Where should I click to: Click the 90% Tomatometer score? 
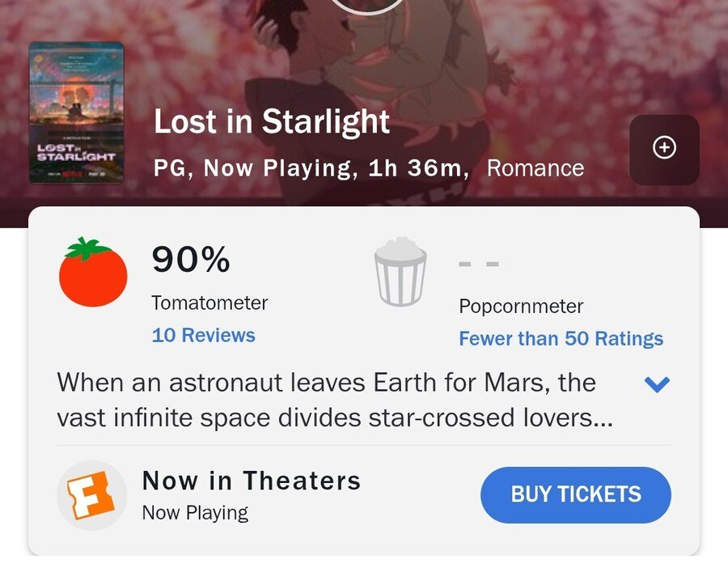point(191,259)
